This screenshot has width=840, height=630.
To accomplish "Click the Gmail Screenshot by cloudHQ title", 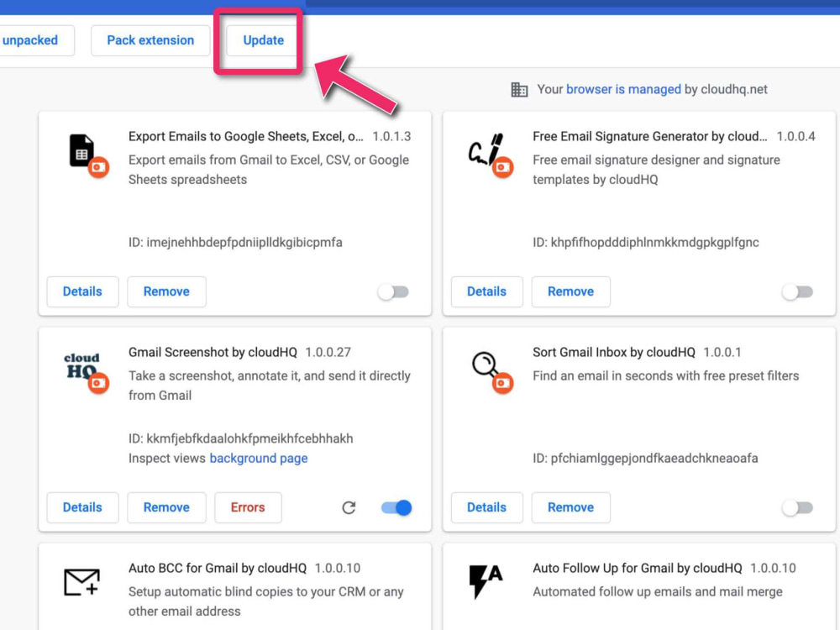I will pyautogui.click(x=213, y=352).
